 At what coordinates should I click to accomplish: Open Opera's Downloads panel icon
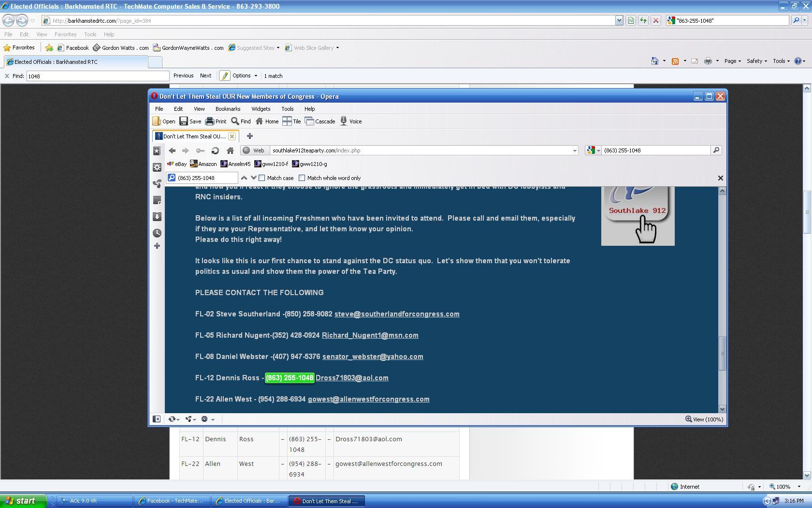pyautogui.click(x=157, y=217)
